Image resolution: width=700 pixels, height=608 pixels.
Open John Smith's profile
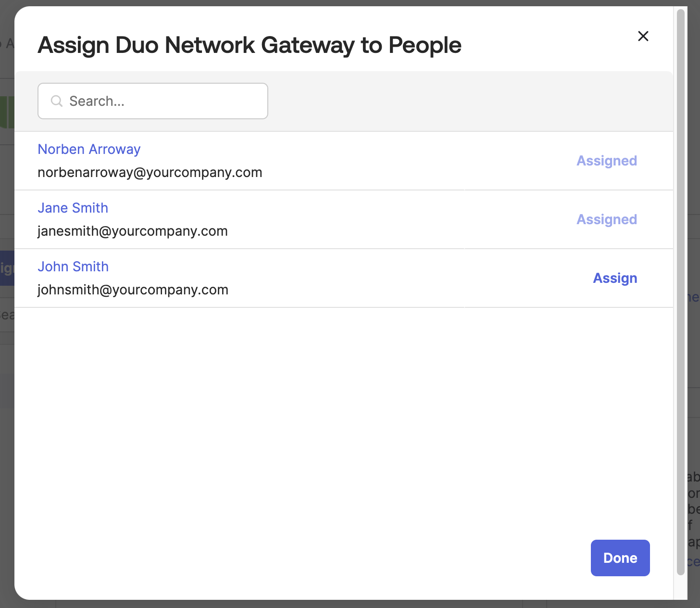pos(73,266)
